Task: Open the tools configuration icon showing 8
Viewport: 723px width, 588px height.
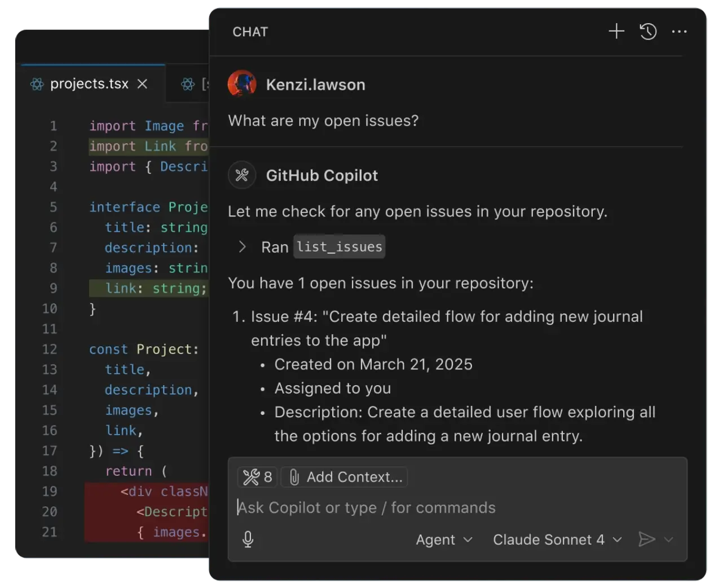Action: (x=257, y=477)
